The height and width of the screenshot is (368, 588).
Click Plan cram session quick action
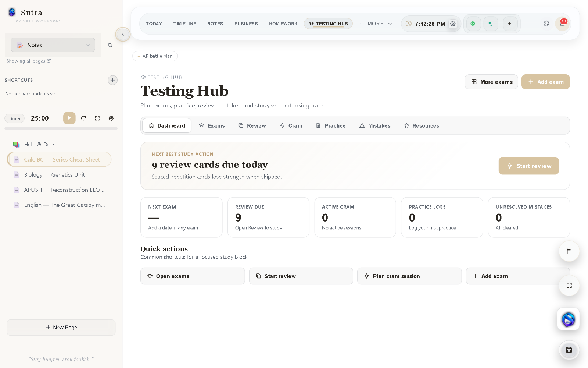(409, 276)
